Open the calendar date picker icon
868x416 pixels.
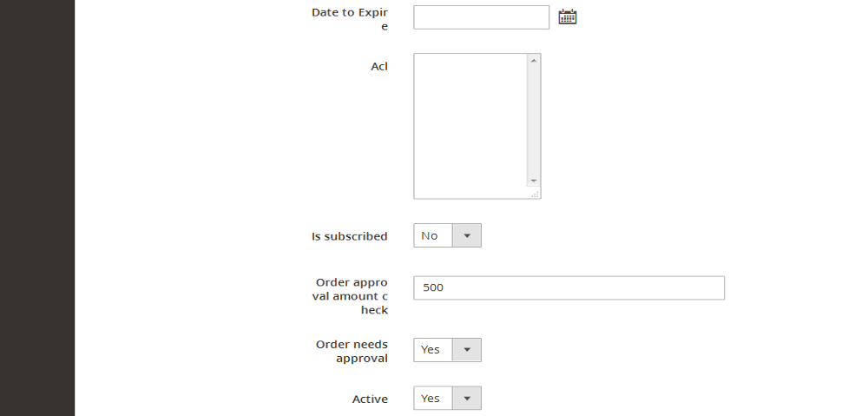pyautogui.click(x=568, y=17)
